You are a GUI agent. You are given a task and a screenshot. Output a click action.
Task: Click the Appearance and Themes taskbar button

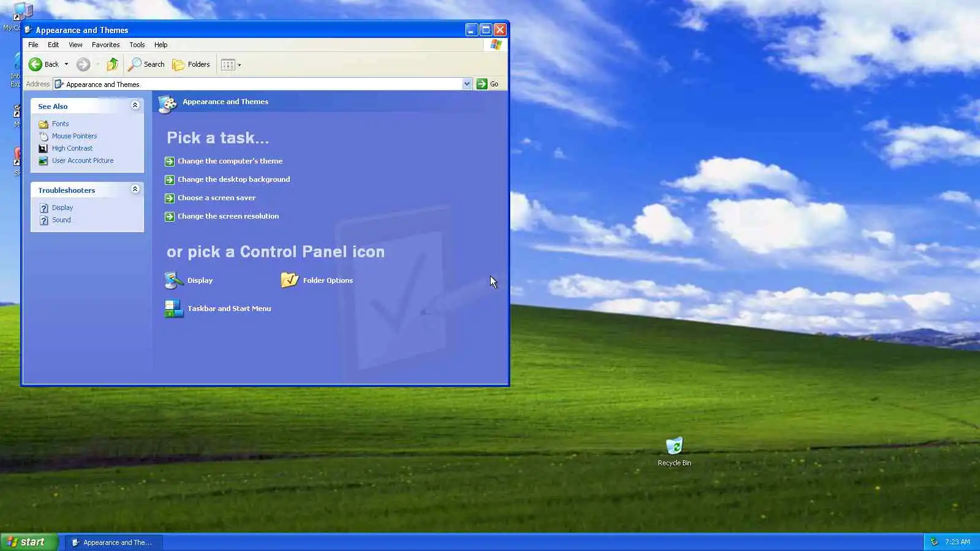click(x=114, y=542)
